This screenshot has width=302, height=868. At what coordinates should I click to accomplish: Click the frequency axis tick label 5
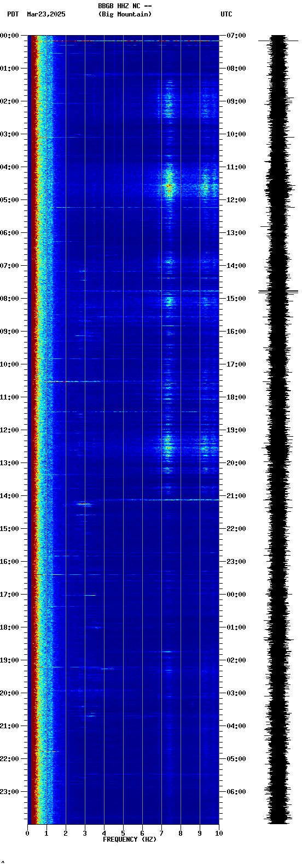coord(123,833)
